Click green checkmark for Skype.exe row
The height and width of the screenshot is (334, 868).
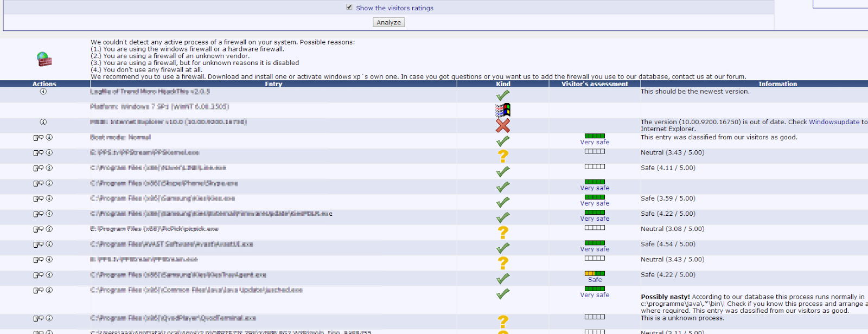tap(503, 187)
